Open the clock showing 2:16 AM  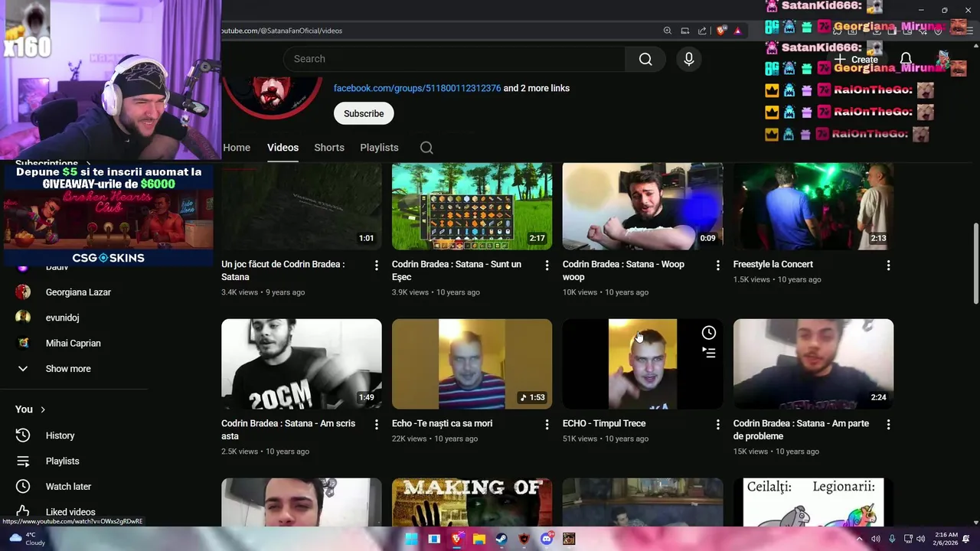946,539
